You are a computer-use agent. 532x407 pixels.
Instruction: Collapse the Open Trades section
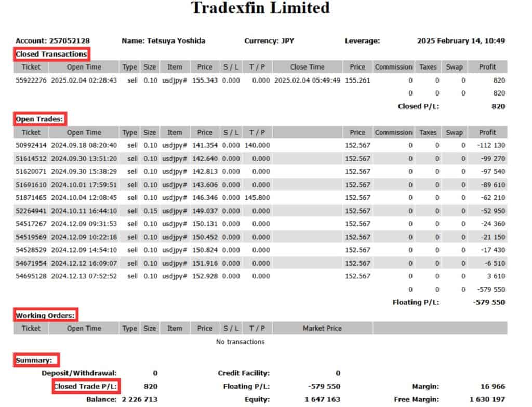click(39, 119)
